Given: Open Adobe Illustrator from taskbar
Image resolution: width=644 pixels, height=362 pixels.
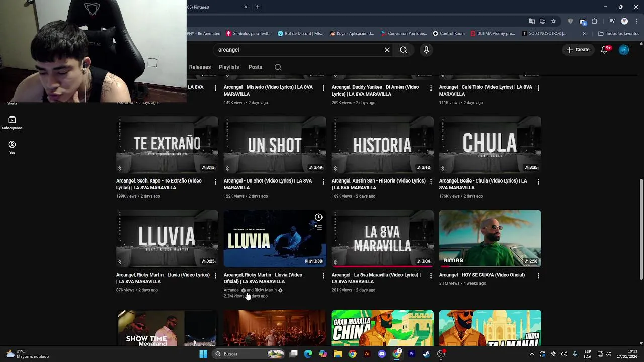Looking at the screenshot, I should pos(367,354).
